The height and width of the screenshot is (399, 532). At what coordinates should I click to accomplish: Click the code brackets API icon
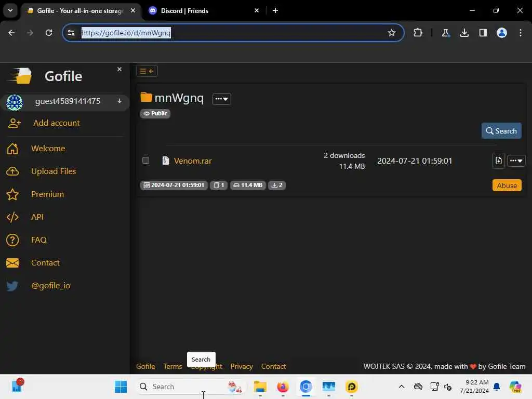coord(12,217)
